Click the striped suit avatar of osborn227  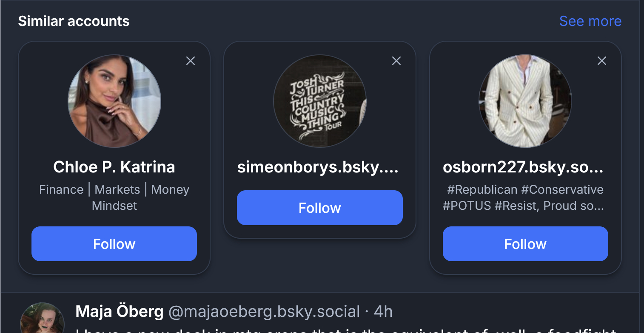pos(525,101)
